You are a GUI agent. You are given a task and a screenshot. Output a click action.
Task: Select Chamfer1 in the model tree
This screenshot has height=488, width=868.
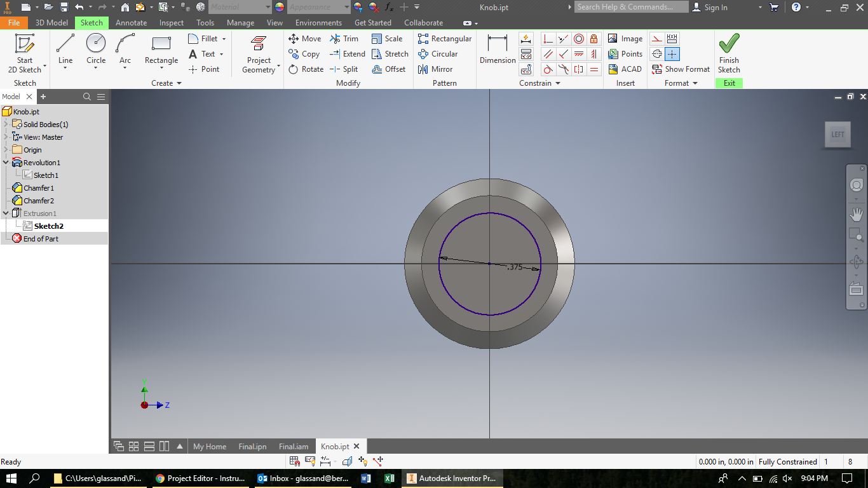point(39,188)
